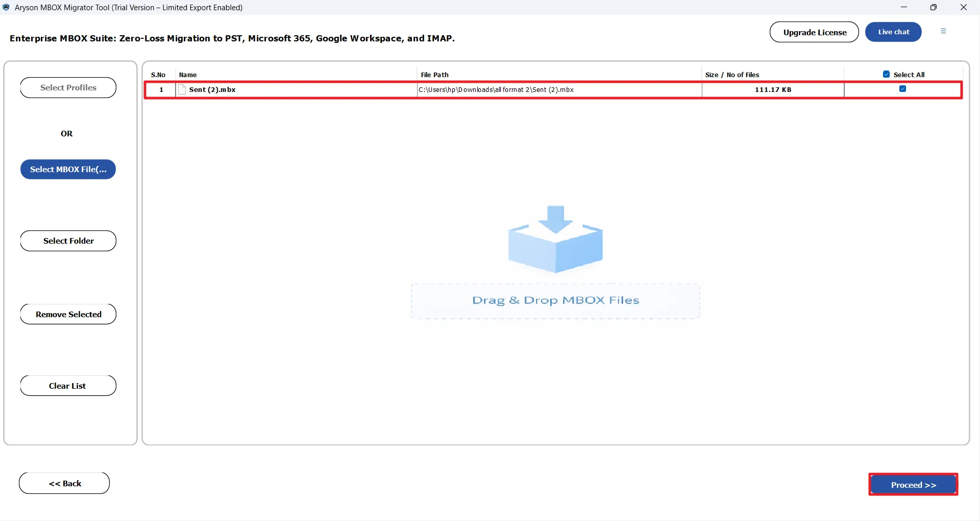This screenshot has height=521, width=980.
Task: Click the 111.17 KB size cell
Action: click(773, 89)
